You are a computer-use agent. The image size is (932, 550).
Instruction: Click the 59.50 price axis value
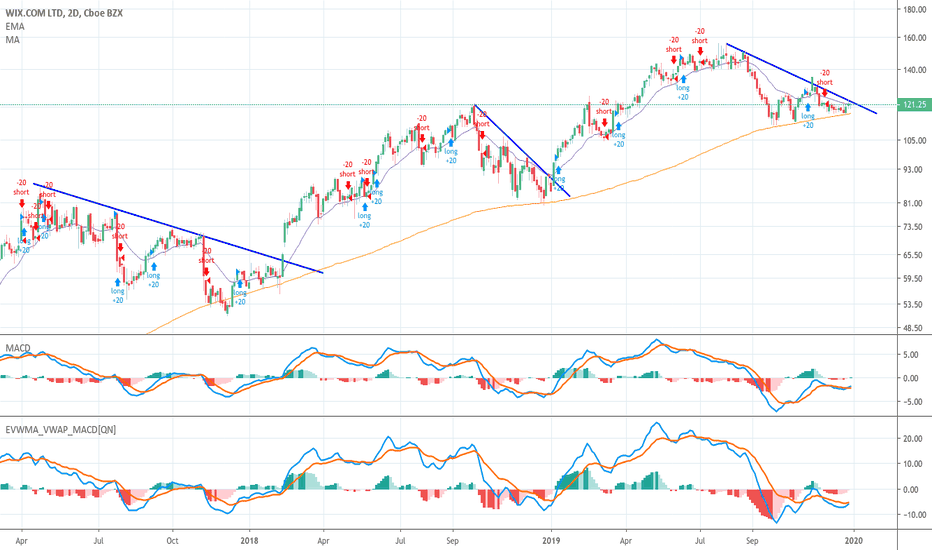915,278
